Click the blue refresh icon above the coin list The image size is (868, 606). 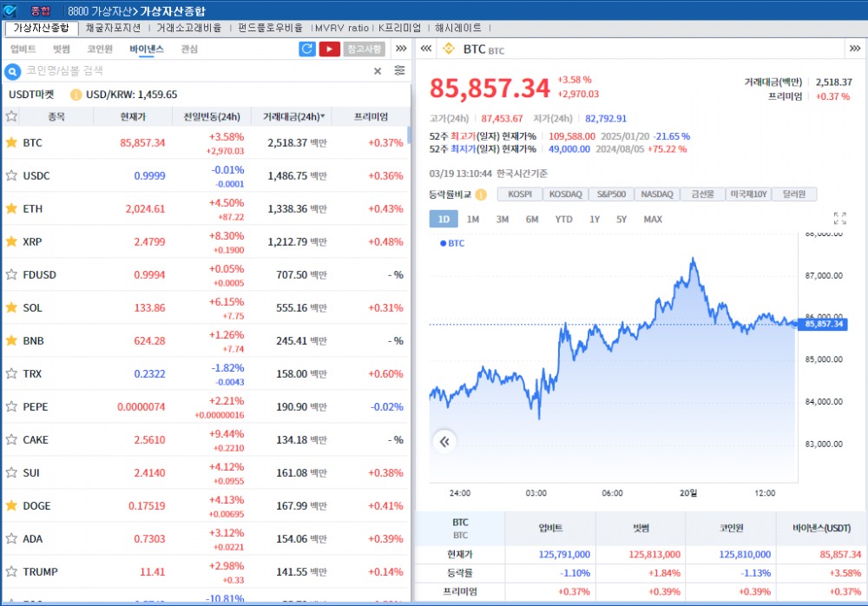click(307, 49)
